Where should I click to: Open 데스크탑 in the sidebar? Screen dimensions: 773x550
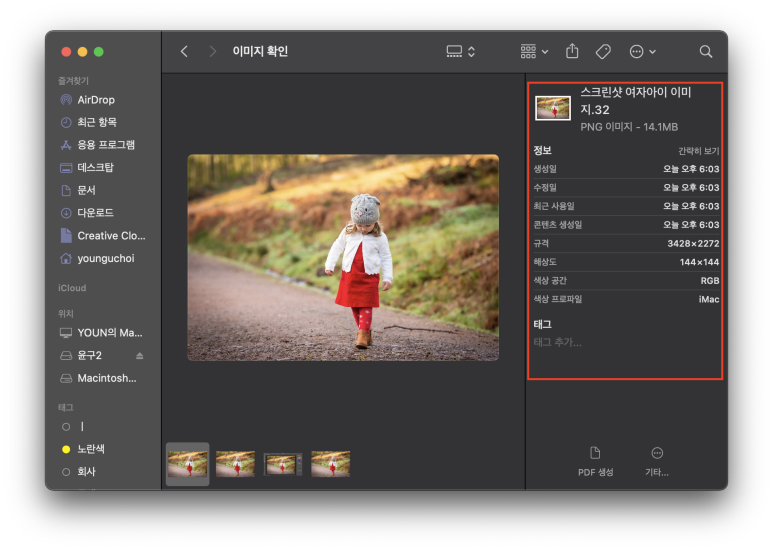(87, 168)
